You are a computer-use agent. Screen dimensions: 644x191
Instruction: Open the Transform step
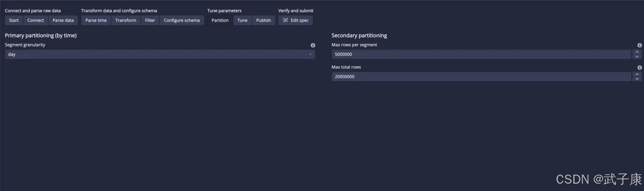click(126, 20)
